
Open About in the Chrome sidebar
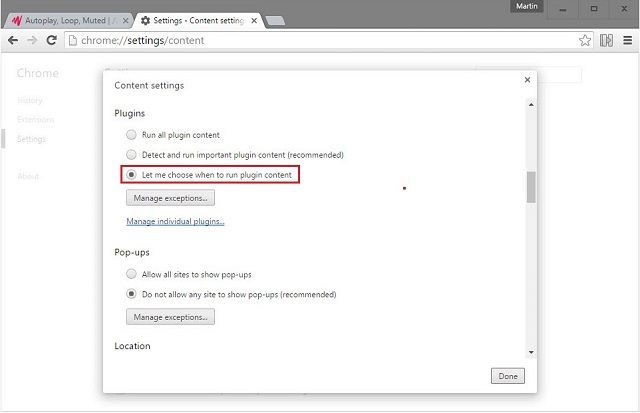(x=28, y=176)
